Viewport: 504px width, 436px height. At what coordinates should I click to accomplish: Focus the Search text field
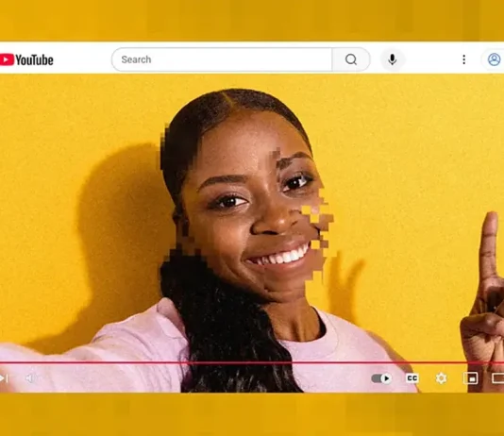[222, 59]
